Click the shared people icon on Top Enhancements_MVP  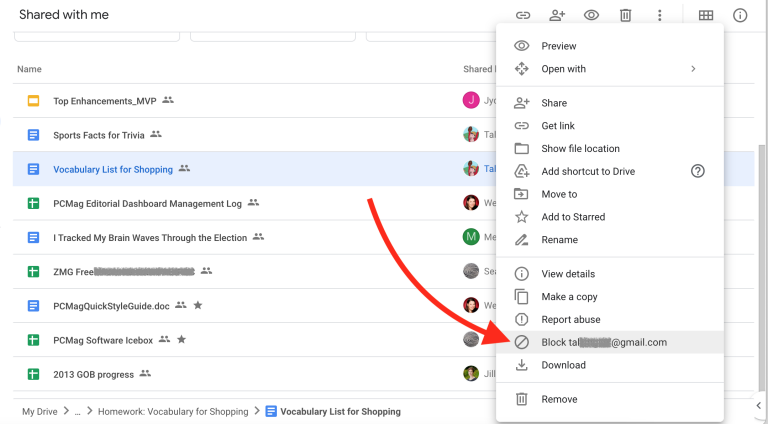168,100
